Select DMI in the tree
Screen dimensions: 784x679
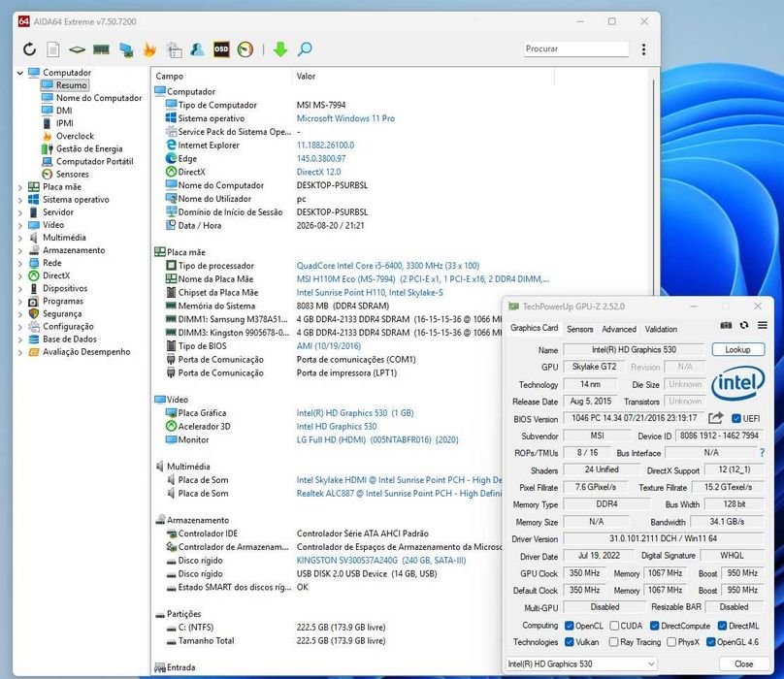[64, 111]
